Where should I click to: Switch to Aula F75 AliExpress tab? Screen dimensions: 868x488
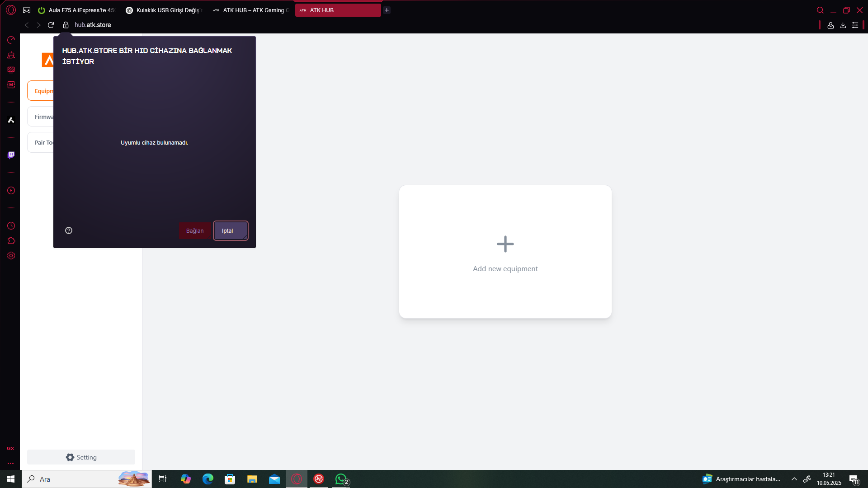(x=77, y=10)
